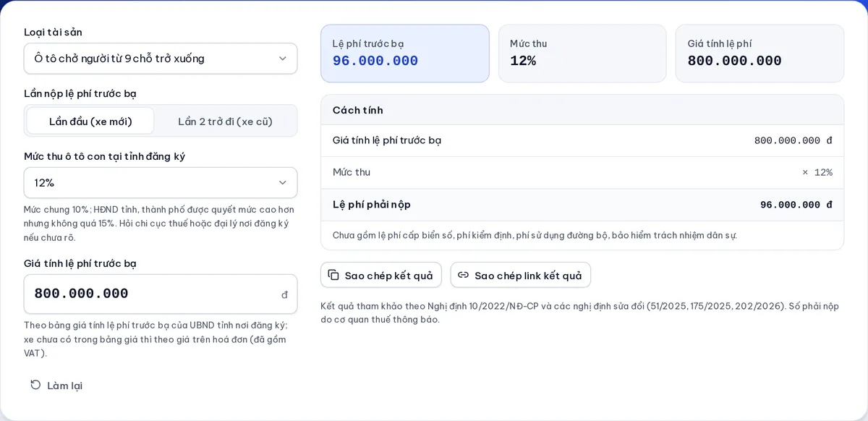Click the Giá tính lệ phí card
This screenshot has height=421, width=868.
(759, 54)
